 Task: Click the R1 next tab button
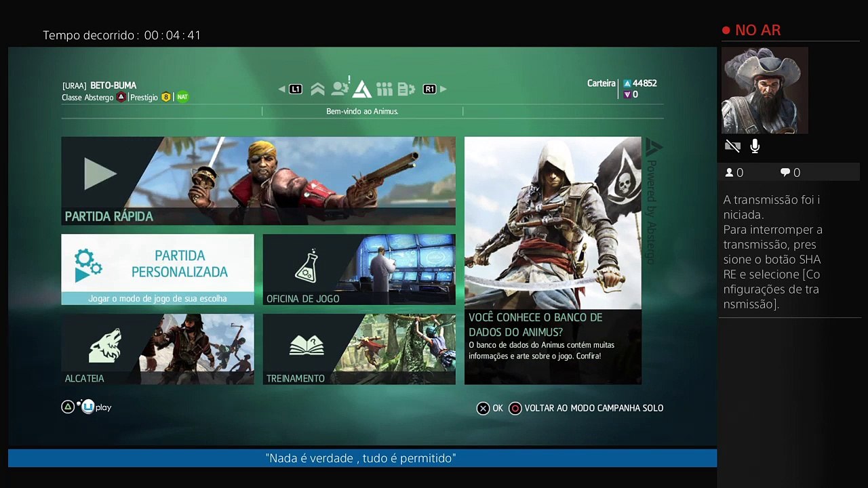pyautogui.click(x=429, y=89)
